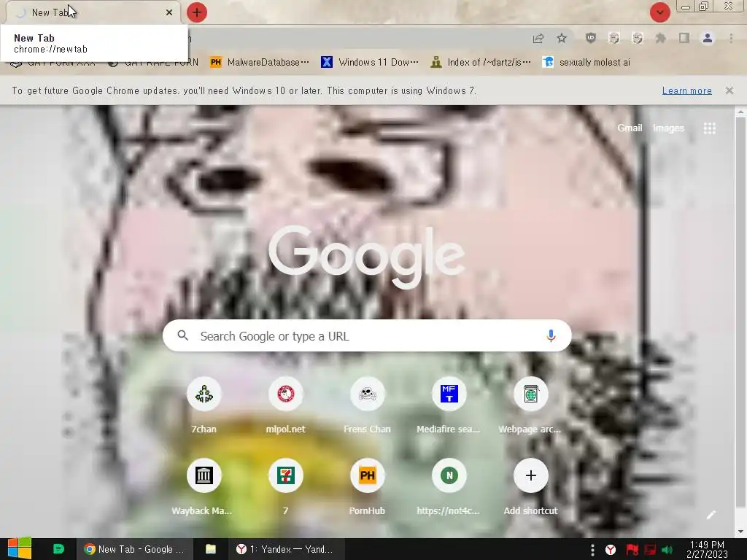Open Gmail link on new tab page

pos(630,128)
